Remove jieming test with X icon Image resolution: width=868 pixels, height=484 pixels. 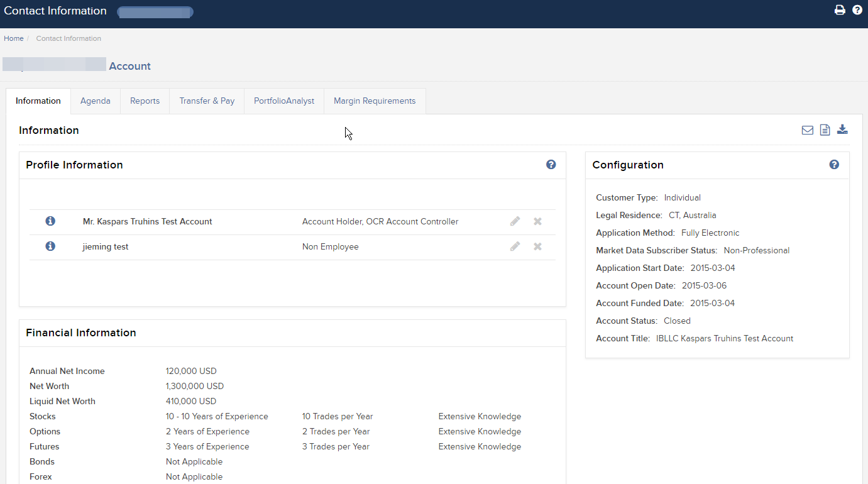[x=538, y=246]
